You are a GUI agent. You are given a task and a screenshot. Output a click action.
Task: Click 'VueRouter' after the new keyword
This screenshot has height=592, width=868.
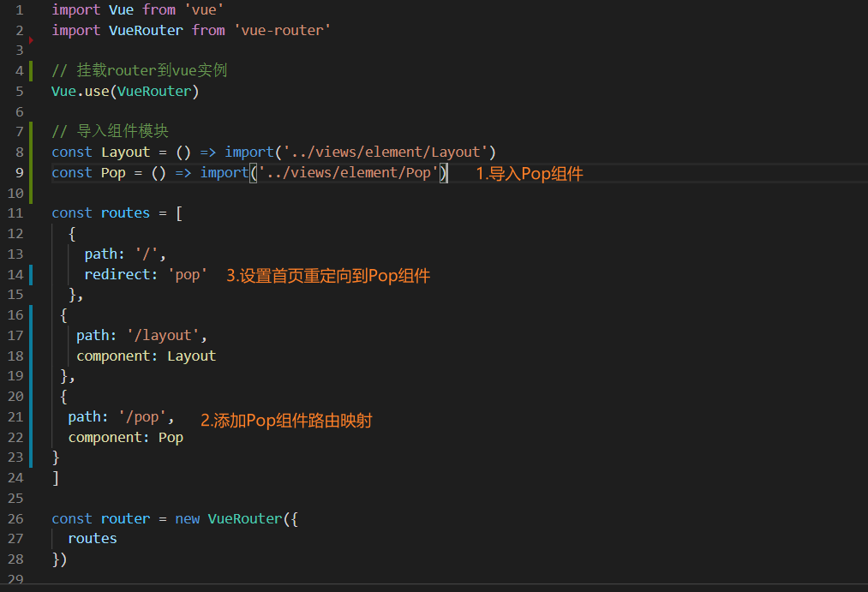pyautogui.click(x=245, y=518)
